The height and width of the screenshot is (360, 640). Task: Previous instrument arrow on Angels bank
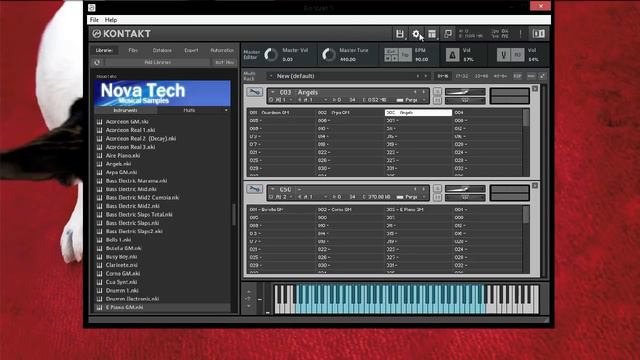[x=416, y=92]
